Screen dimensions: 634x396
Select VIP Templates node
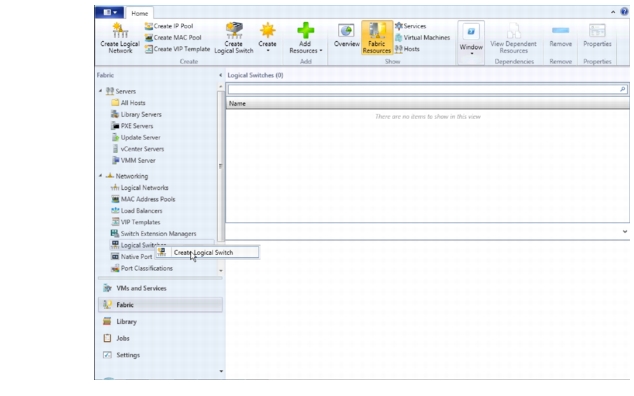pos(135,222)
